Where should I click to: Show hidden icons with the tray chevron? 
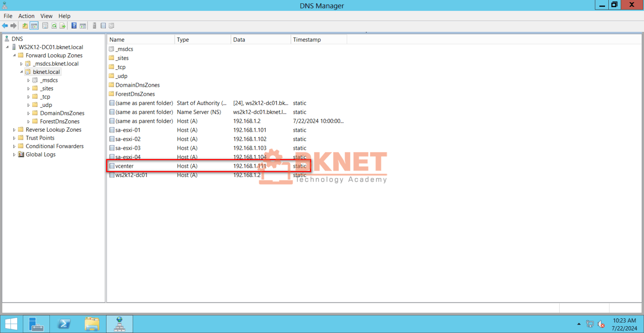coord(578,323)
